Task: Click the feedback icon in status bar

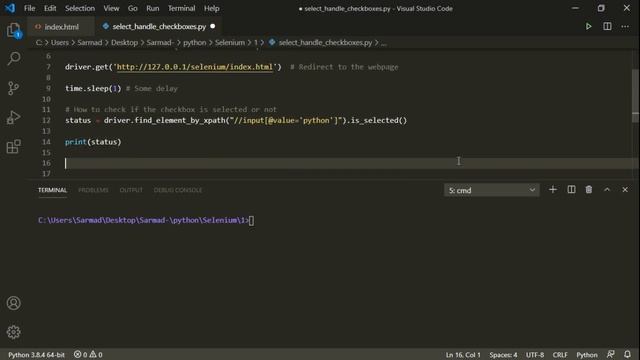Action: coord(611,354)
